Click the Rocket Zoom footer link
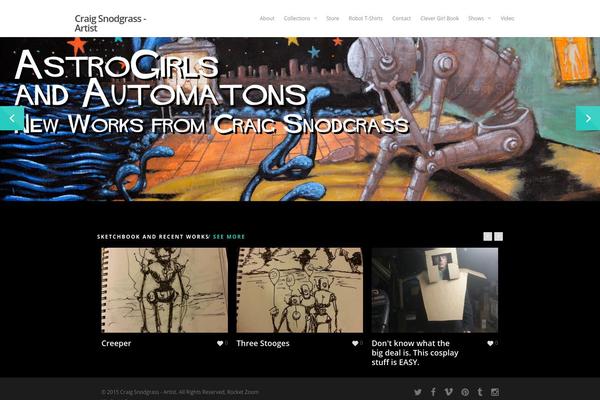This screenshot has height=400, width=600. (x=243, y=392)
